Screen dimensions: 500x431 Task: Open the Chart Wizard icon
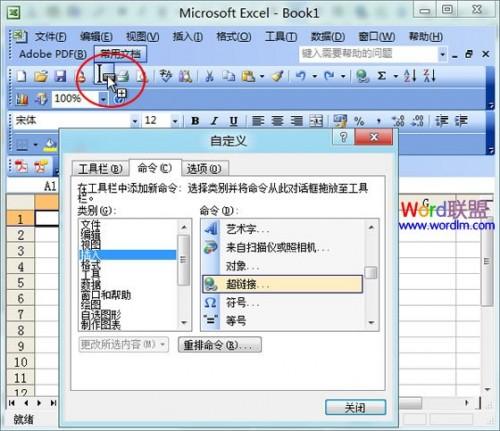pyautogui.click(x=21, y=99)
